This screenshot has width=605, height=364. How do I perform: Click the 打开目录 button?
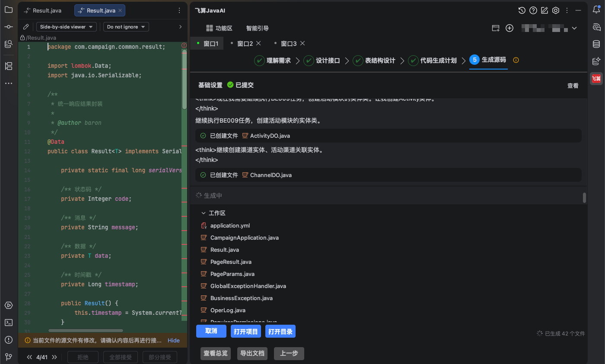click(x=280, y=331)
